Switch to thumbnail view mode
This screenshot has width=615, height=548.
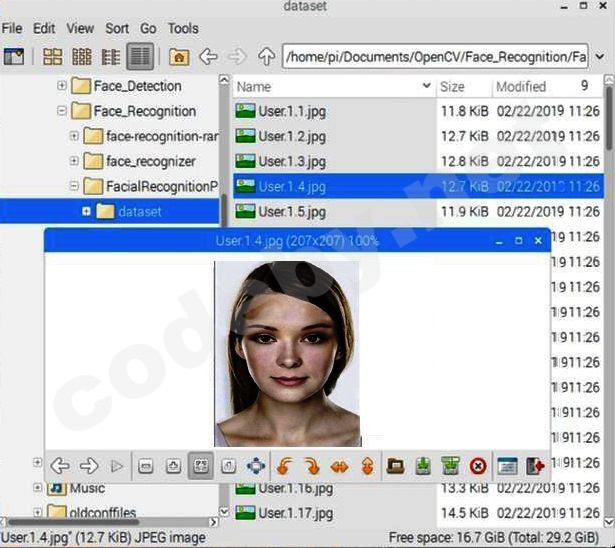click(82, 57)
